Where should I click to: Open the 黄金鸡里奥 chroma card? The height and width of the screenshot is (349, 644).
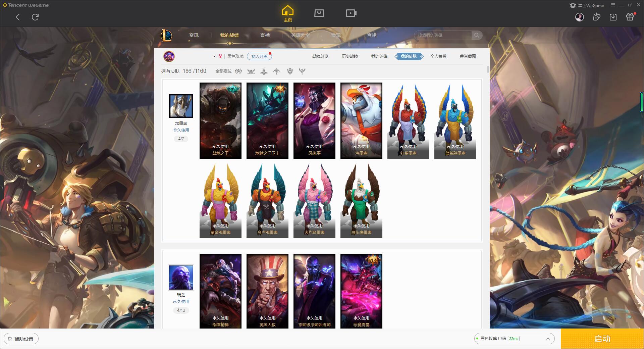pos(220,200)
